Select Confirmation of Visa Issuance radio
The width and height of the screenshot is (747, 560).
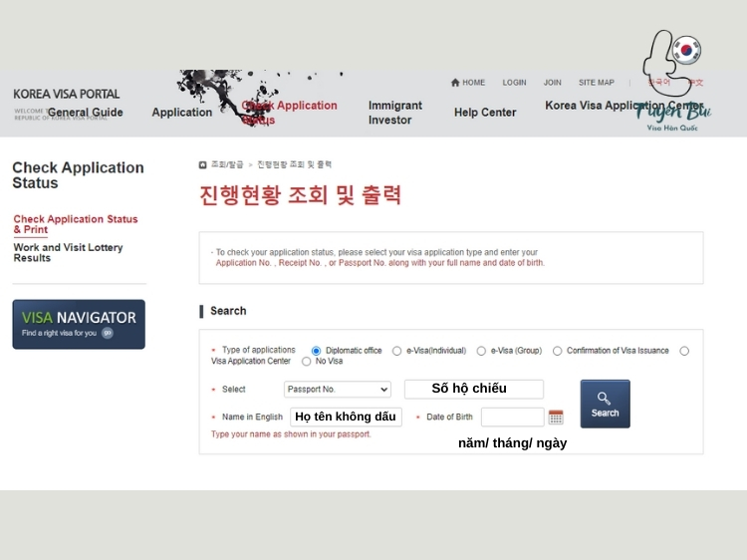(x=557, y=352)
